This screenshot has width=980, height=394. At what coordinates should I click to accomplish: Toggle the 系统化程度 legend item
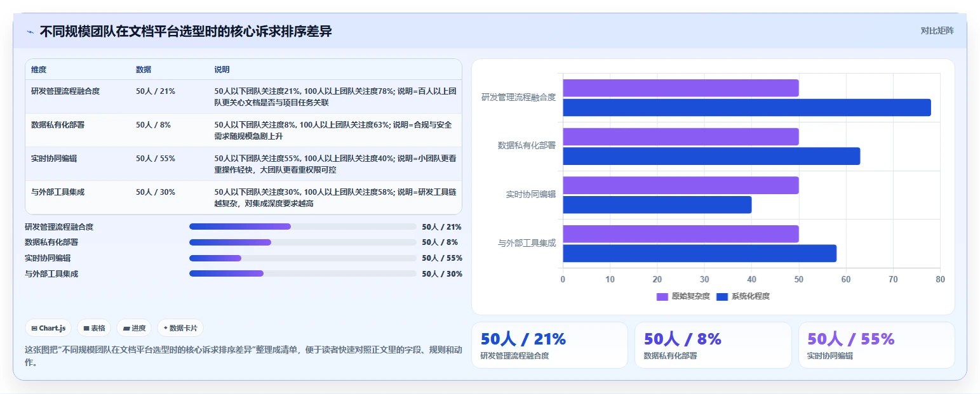click(x=742, y=296)
